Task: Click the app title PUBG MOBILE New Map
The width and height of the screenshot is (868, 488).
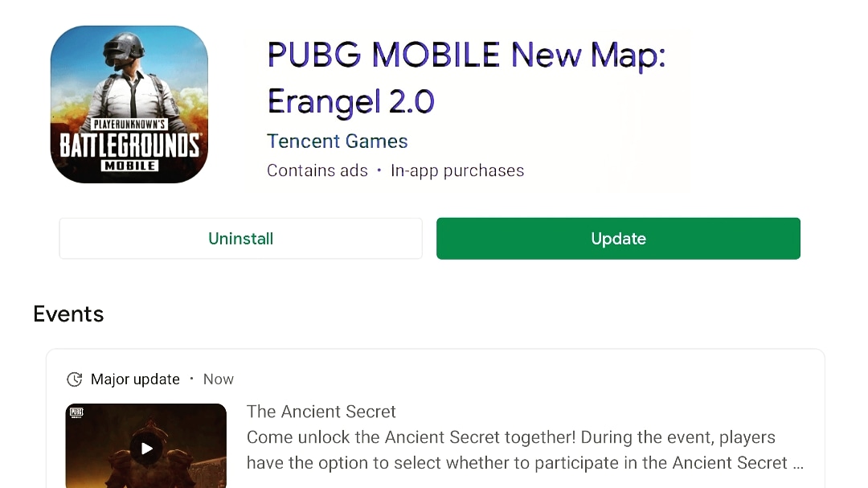Action: [x=466, y=78]
